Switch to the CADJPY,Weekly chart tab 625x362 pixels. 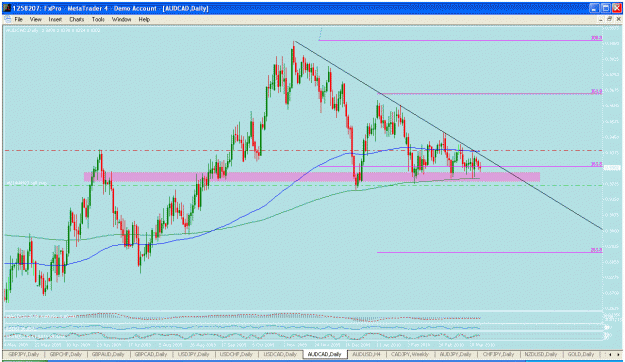click(410, 354)
